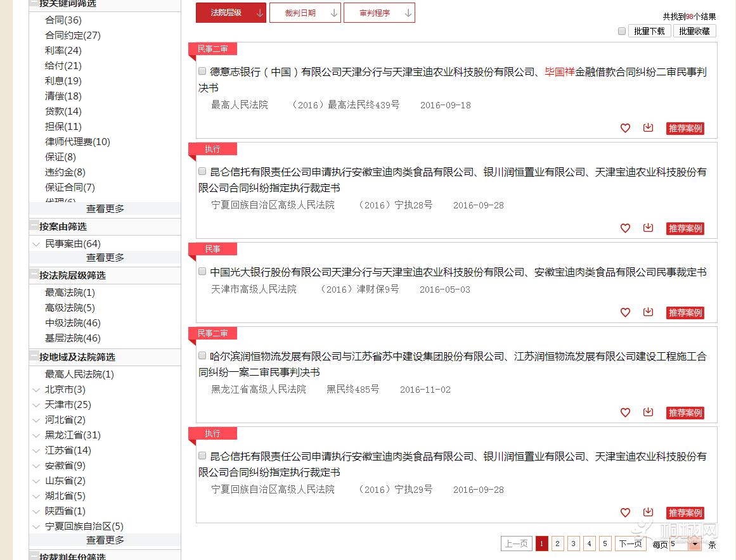Click heart favorite icon for Deutsche Bank case
The image size is (736, 560).
coord(625,128)
